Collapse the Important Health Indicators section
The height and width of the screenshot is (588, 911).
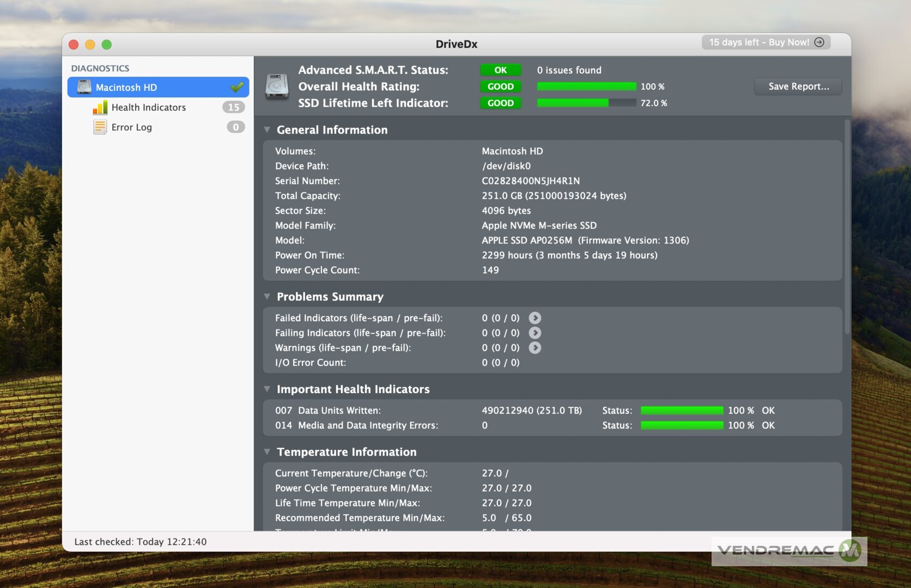click(x=267, y=389)
